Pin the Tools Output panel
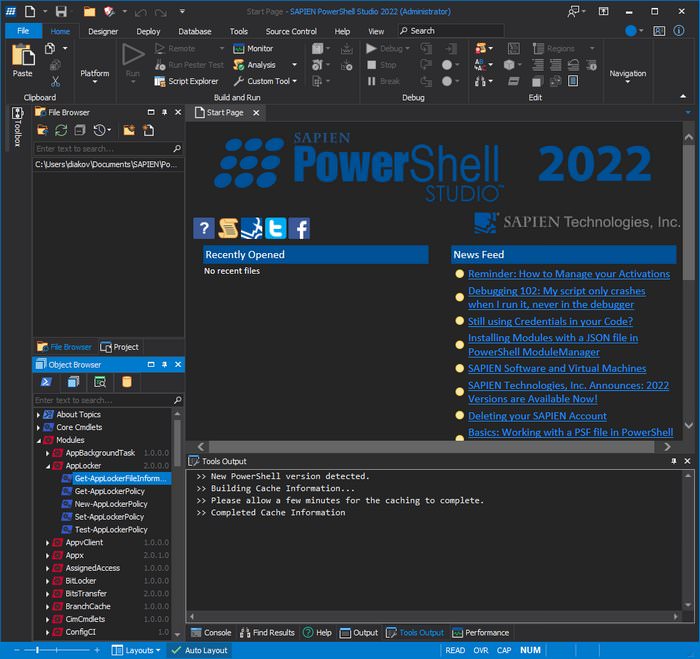Image resolution: width=700 pixels, height=659 pixels. (x=674, y=461)
